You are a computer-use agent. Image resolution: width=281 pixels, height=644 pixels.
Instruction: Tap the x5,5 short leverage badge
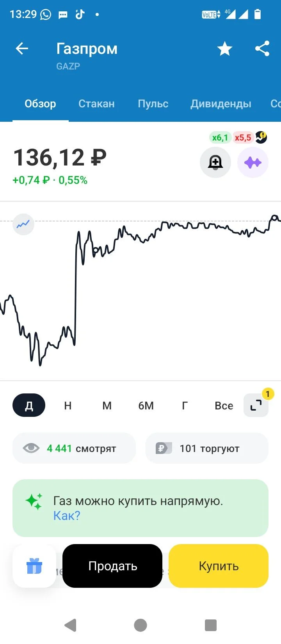(243, 137)
